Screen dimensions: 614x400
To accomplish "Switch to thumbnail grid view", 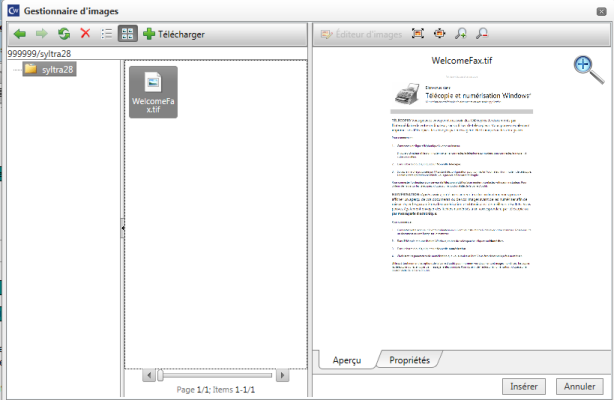I will click(x=128, y=34).
